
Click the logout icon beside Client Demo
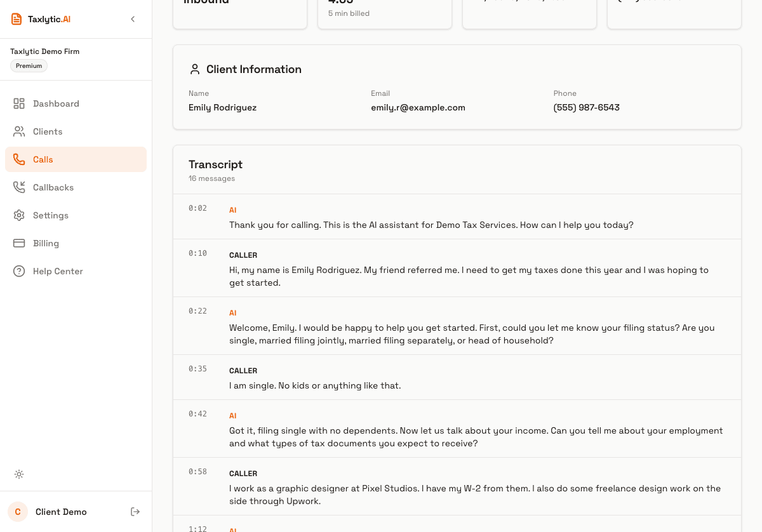click(x=135, y=512)
